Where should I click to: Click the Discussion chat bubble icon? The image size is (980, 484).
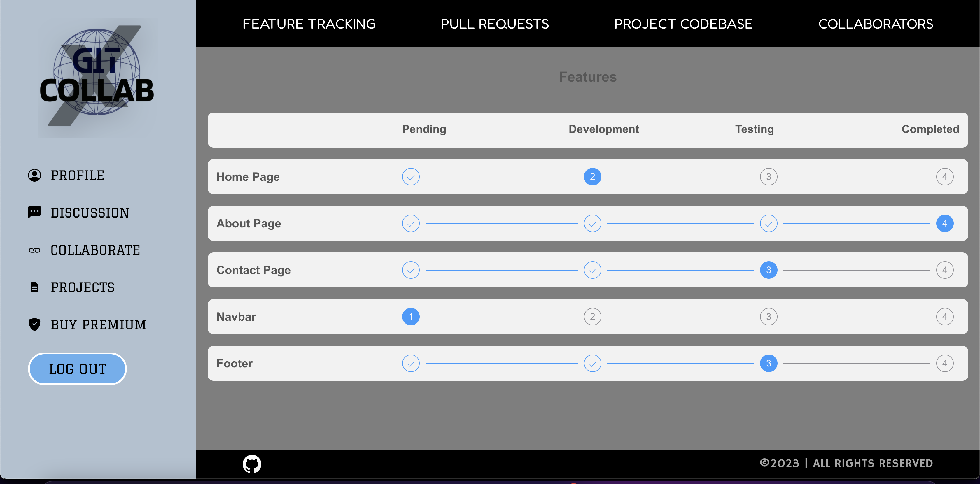click(x=35, y=212)
